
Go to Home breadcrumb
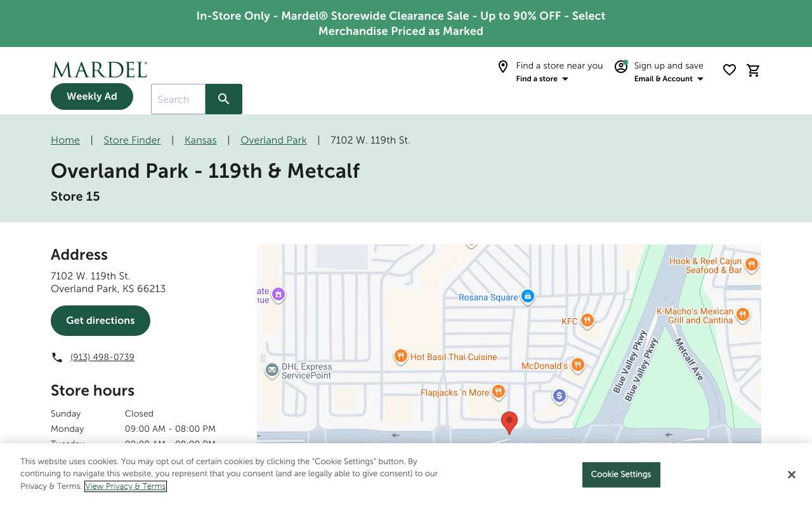[65, 140]
